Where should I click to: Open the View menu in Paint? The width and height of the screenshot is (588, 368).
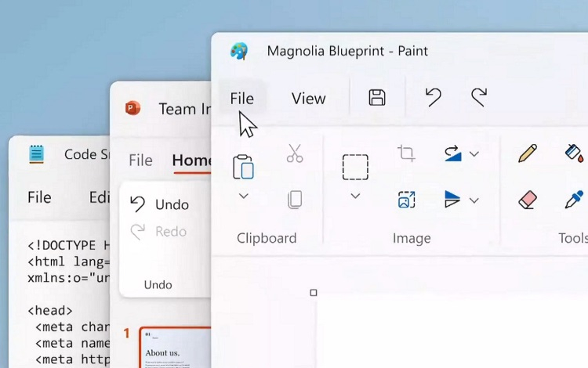pos(308,98)
